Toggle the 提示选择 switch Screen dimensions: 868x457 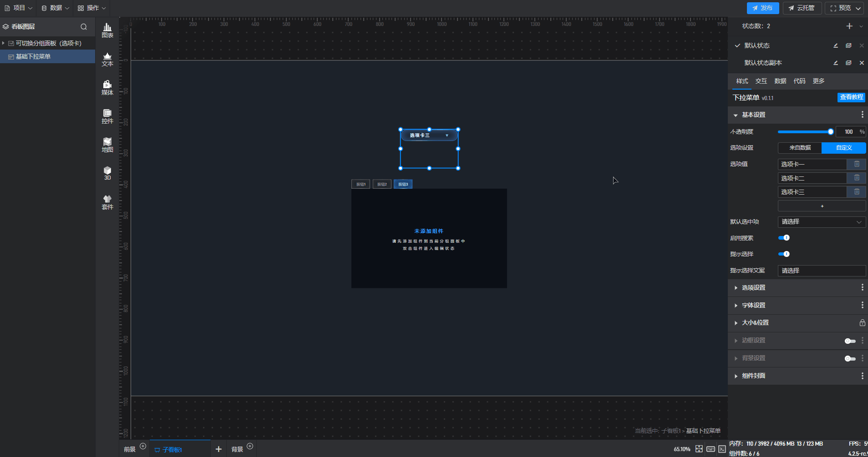coord(784,254)
